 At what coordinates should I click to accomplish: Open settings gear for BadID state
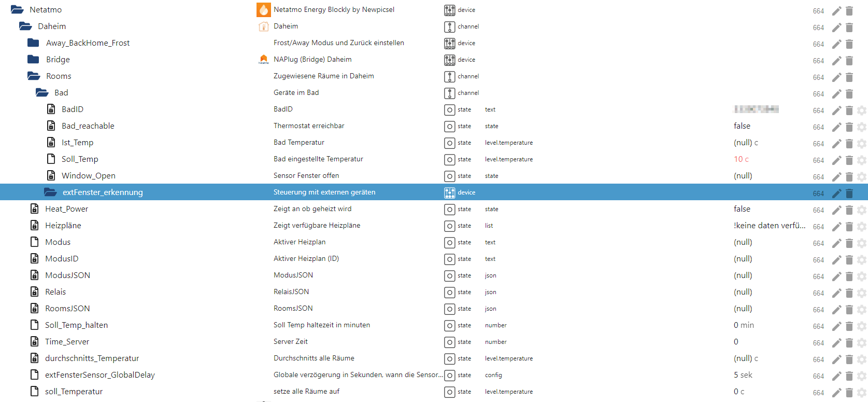coord(862,110)
